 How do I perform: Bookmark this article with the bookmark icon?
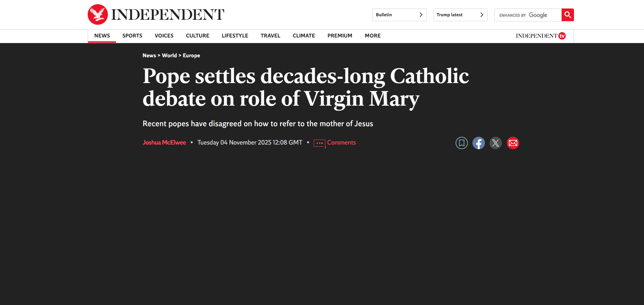point(462,143)
